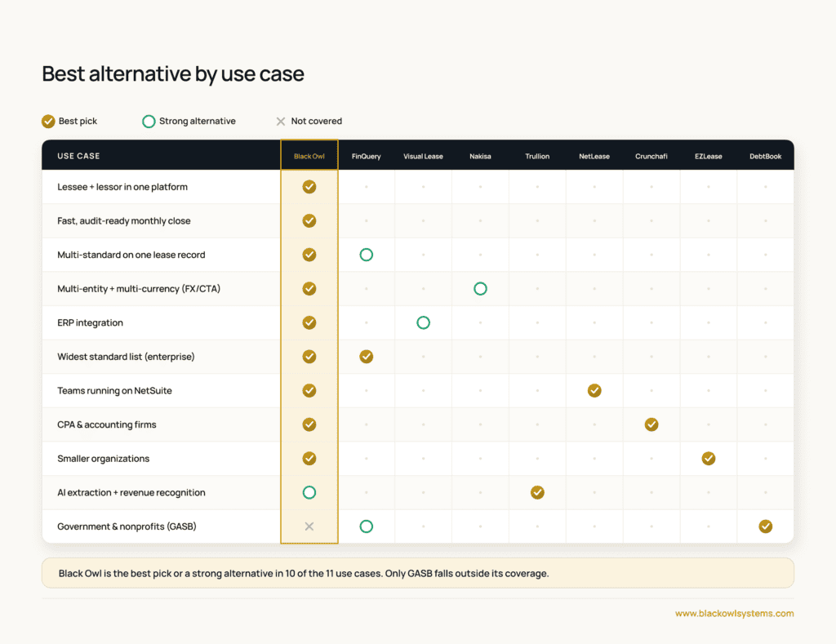Screen dimensions: 836x644
Task: Click Visual Lease green circle in ERP integration row
Action: coord(424,322)
